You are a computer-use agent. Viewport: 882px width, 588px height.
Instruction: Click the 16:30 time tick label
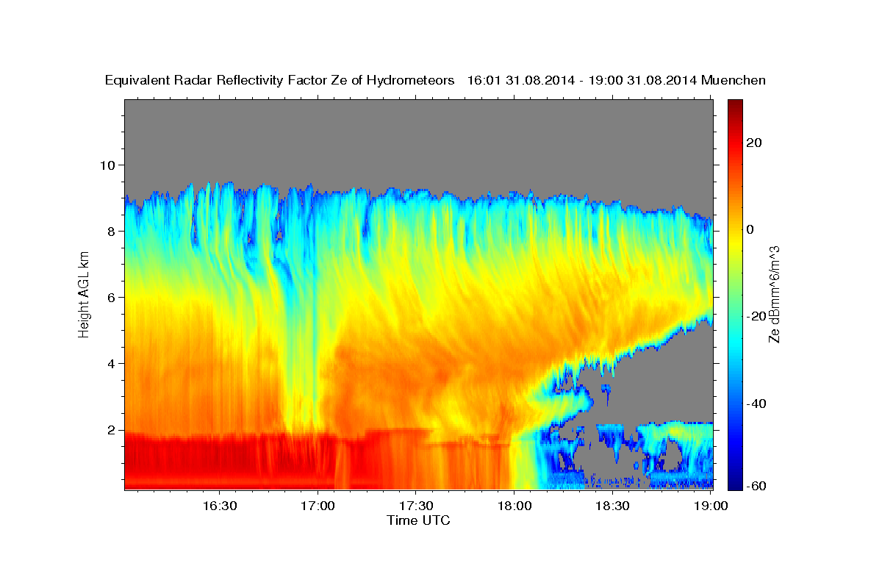click(x=220, y=506)
